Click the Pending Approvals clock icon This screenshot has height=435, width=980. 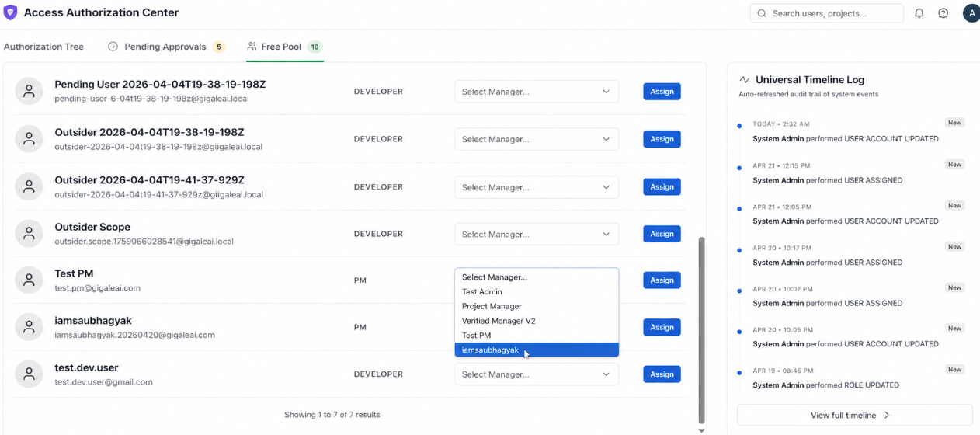tap(113, 47)
